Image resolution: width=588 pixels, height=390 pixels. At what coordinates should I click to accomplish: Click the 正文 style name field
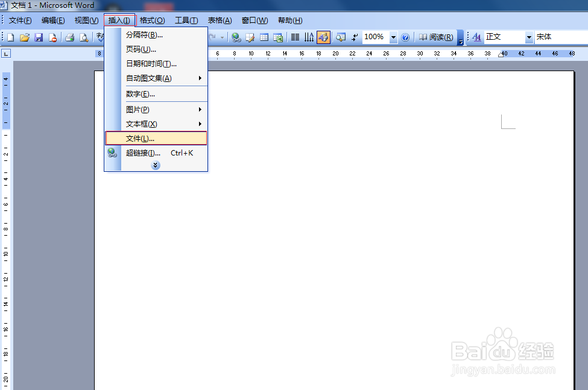[505, 37]
